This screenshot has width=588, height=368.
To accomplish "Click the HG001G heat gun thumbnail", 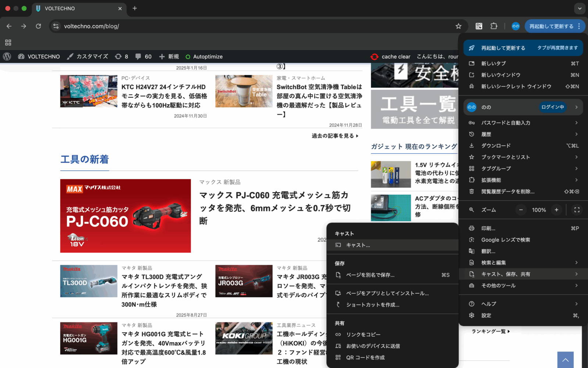I will click(89, 338).
